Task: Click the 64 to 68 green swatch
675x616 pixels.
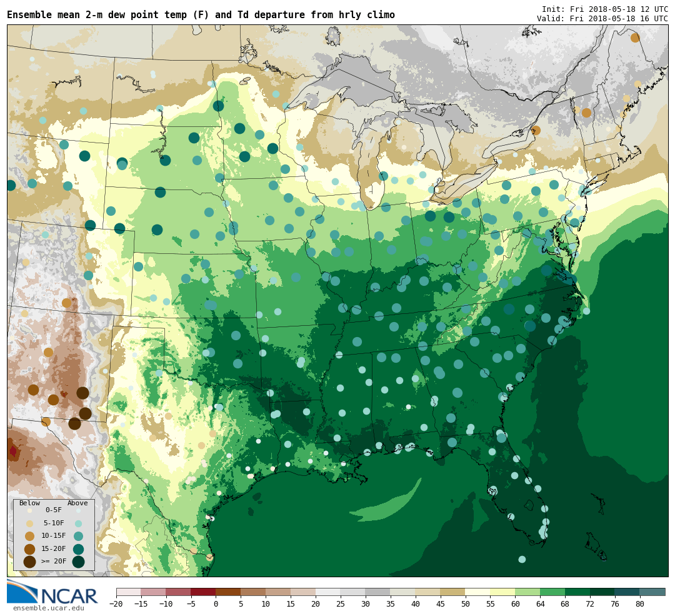Action: click(x=553, y=592)
